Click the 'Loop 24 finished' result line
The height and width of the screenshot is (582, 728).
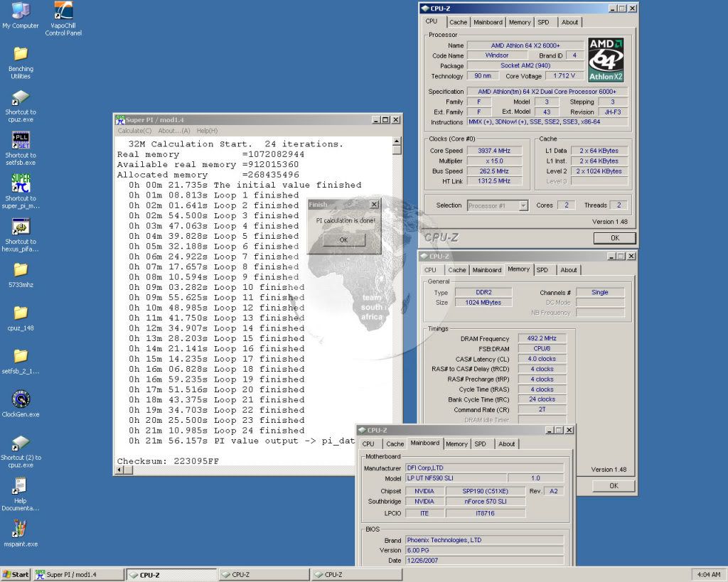(216, 430)
